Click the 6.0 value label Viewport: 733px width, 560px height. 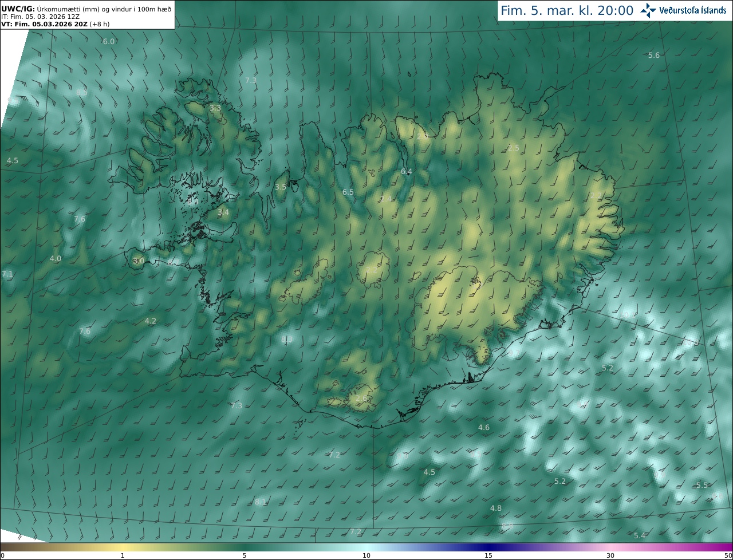pos(109,42)
